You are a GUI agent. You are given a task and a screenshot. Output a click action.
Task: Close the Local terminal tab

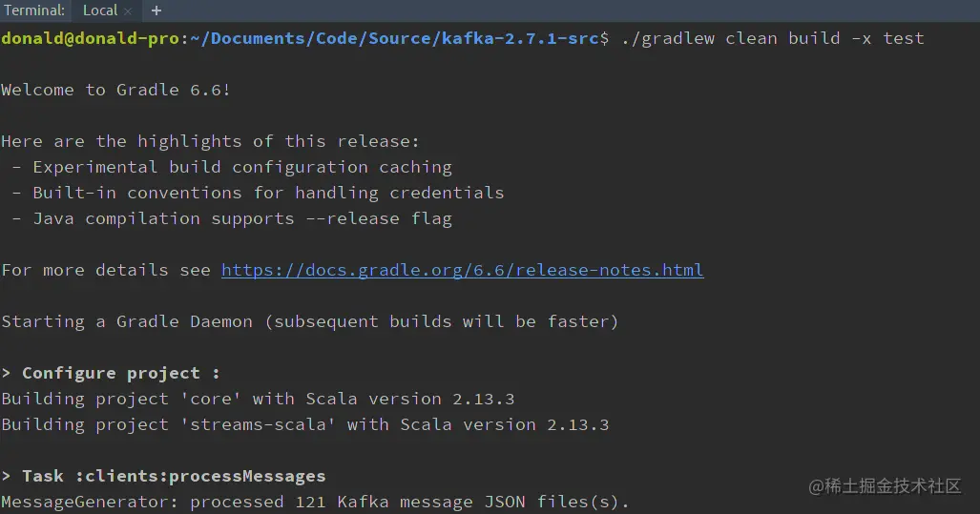click(128, 11)
